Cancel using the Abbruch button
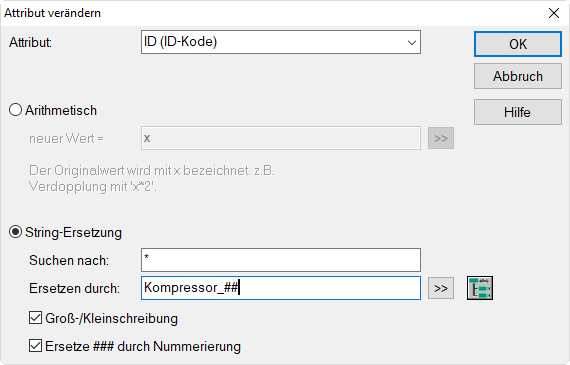 pyautogui.click(x=518, y=76)
